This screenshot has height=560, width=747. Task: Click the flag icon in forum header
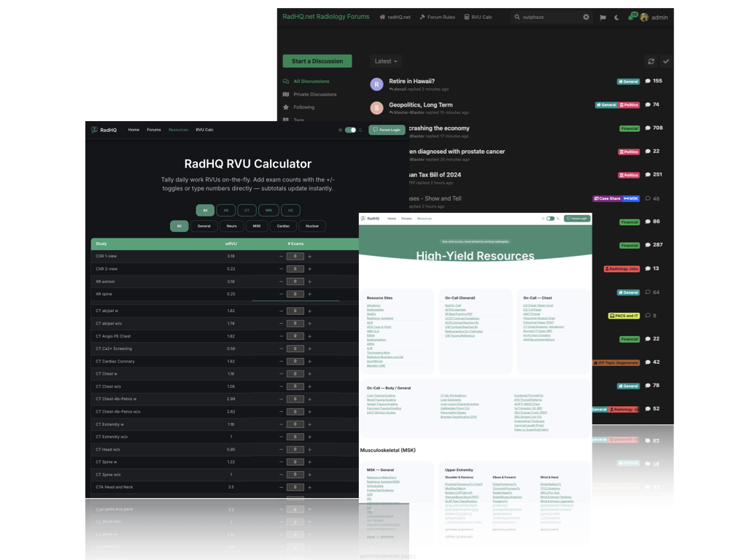point(603,17)
